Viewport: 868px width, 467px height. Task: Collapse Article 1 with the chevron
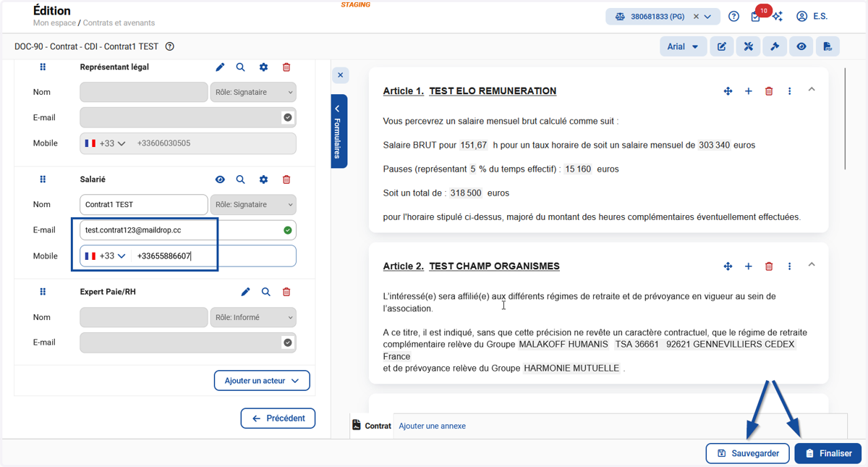click(x=812, y=90)
